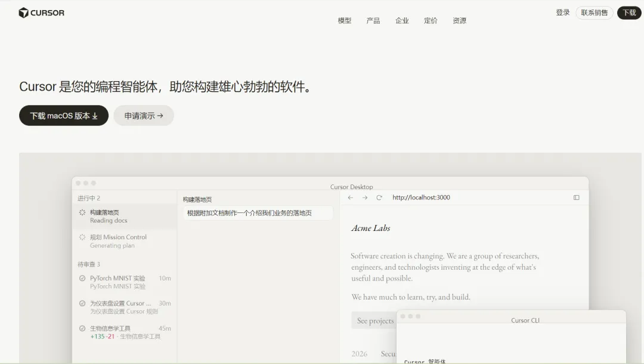
Task: Click the hero headline about 编程智能体
Action: tap(166, 87)
